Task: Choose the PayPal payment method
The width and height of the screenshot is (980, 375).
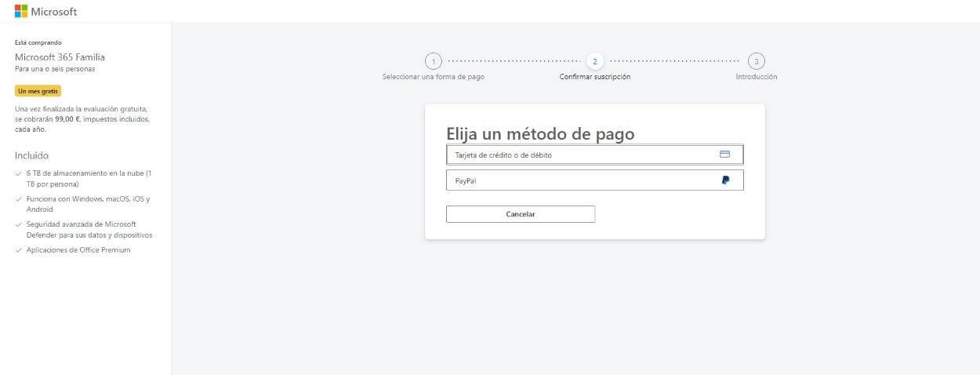Action: (594, 180)
